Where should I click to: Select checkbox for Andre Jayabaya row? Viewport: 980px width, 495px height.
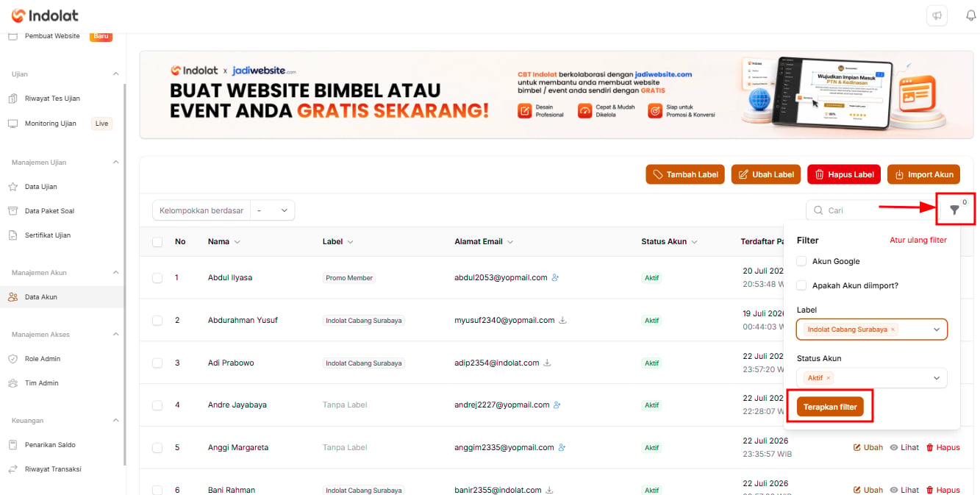157,405
